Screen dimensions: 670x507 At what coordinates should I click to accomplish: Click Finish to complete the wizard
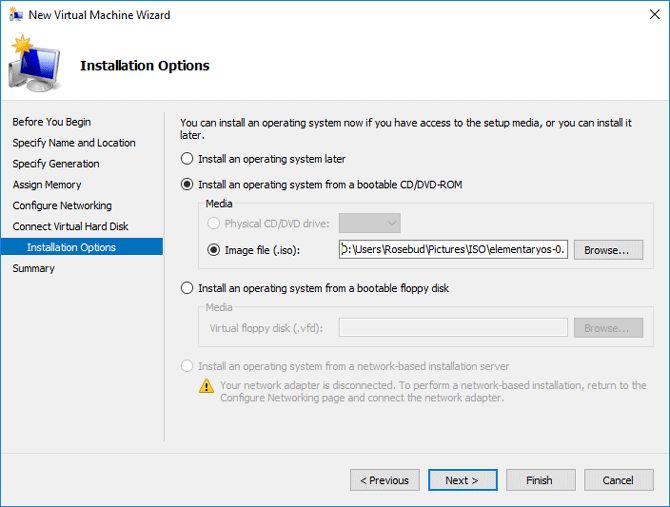point(539,480)
